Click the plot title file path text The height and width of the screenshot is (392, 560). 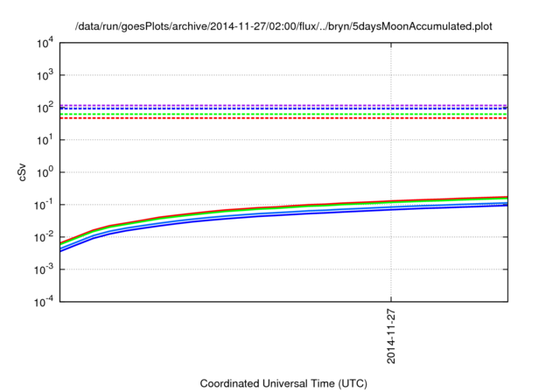[x=283, y=26]
